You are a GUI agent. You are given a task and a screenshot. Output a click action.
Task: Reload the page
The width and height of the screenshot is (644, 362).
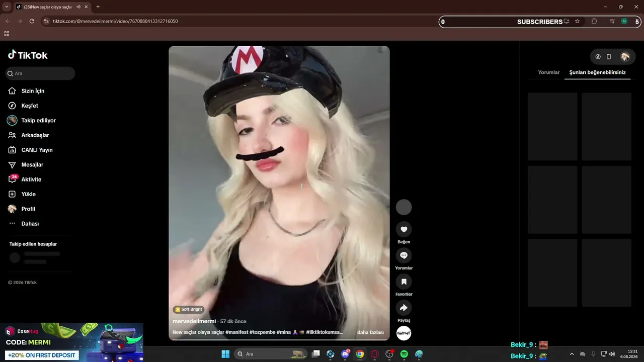[32, 21]
